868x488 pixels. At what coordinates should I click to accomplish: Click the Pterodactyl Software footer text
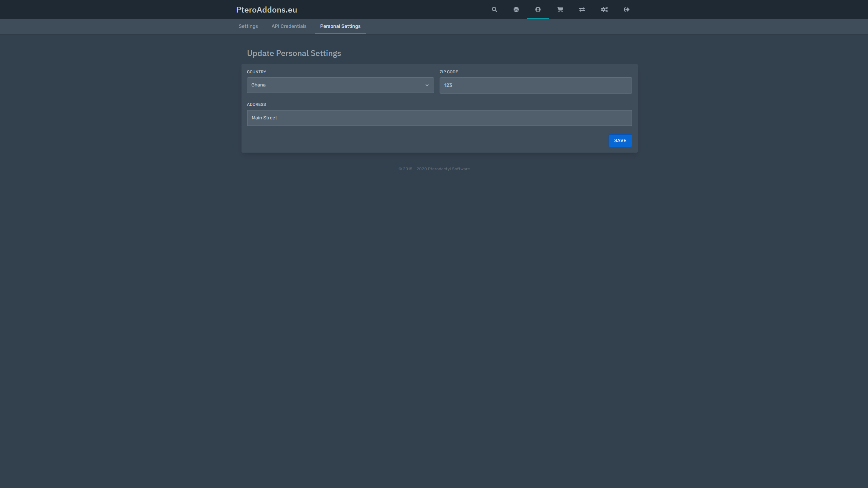[448, 169]
